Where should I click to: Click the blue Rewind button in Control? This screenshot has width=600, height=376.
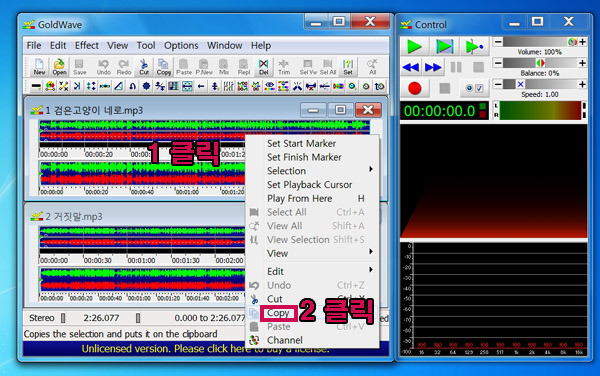pyautogui.click(x=411, y=68)
